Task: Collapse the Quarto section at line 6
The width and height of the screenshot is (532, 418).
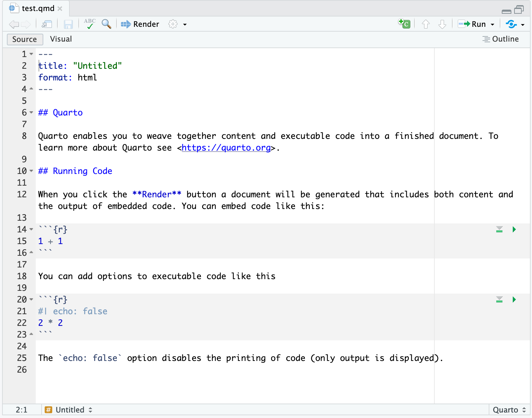Action: coord(31,112)
